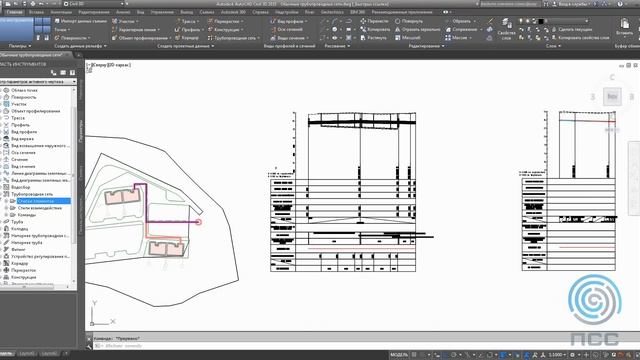Open the Характерная линия dropdown
The height and width of the screenshot is (360, 640).
[136, 29]
